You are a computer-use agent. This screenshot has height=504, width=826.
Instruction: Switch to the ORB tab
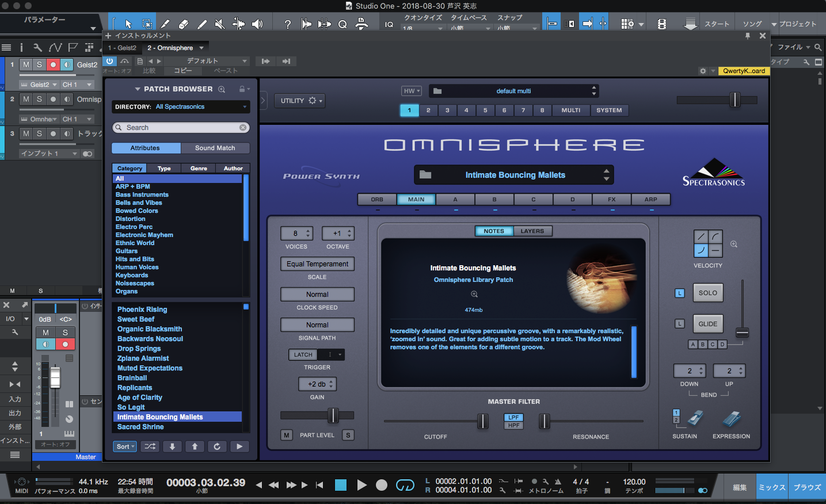pos(377,200)
